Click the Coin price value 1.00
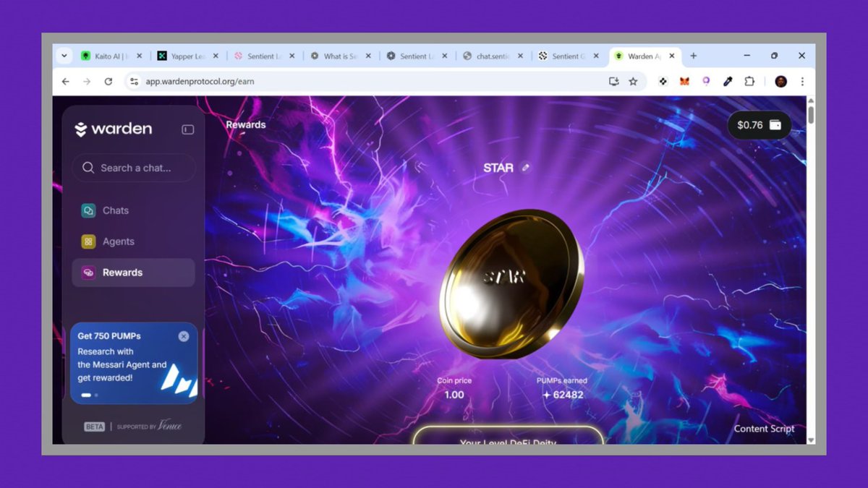 tap(454, 395)
